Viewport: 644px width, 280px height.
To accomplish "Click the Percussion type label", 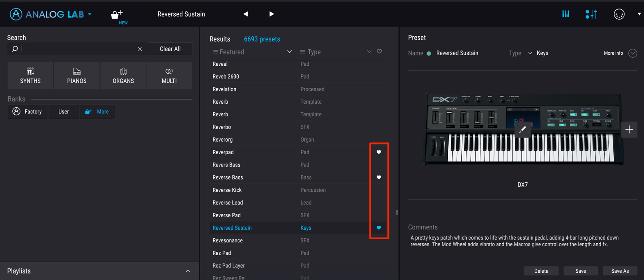I will click(x=313, y=190).
